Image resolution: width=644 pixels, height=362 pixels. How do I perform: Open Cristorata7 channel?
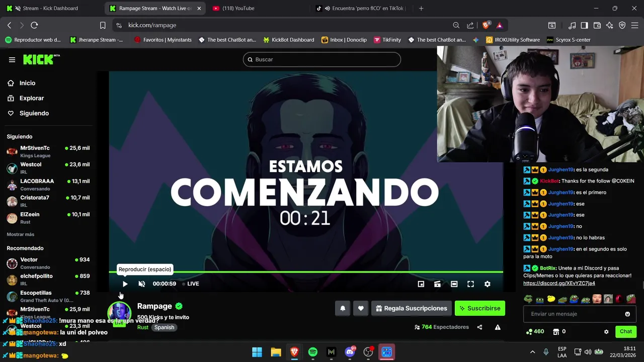point(48,201)
